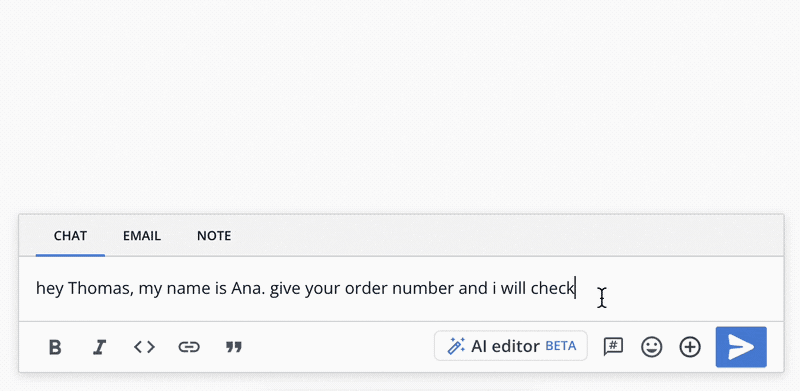Add an attachment with the plus icon
The width and height of the screenshot is (800, 391).
690,347
